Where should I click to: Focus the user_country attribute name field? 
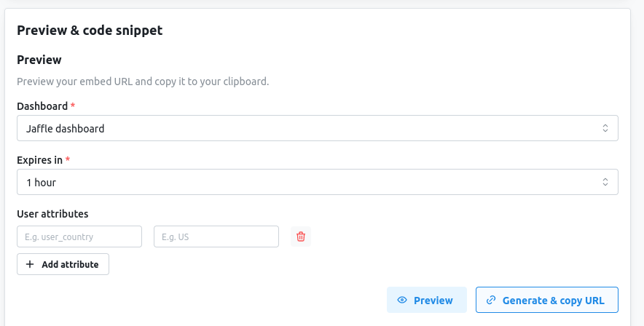coord(79,236)
